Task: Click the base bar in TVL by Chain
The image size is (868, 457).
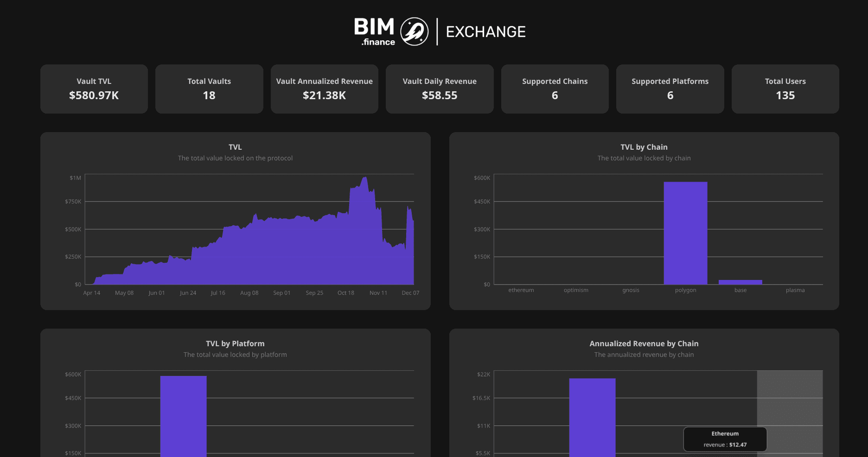Action: 740,282
